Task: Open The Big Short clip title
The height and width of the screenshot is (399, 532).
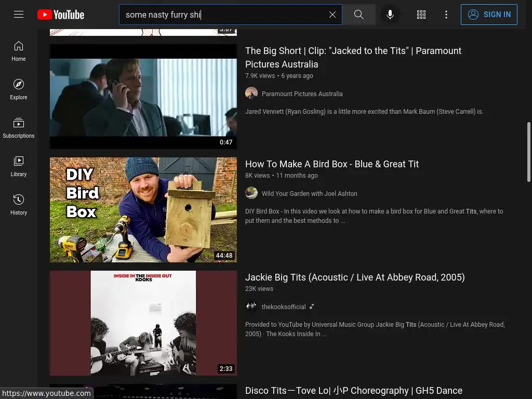Action: pos(353,57)
